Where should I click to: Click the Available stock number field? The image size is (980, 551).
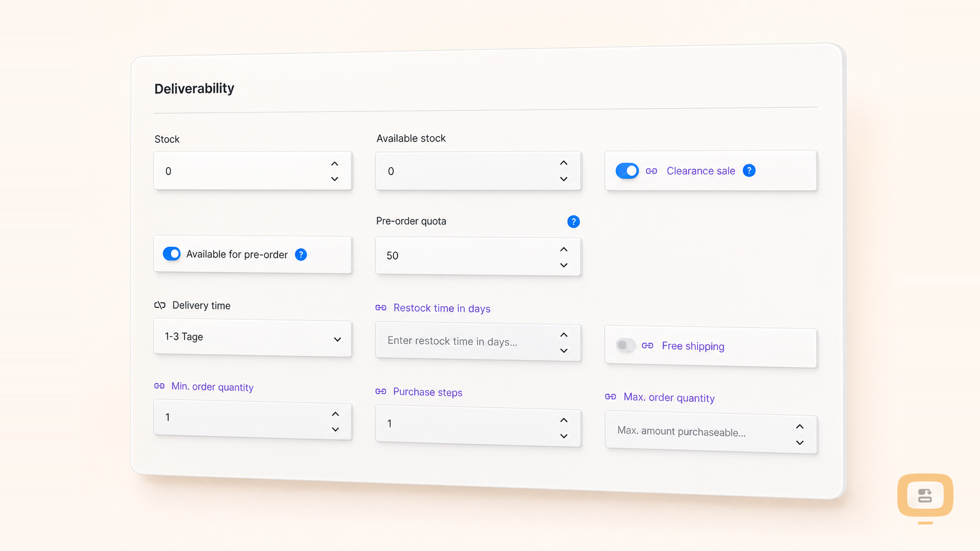[x=478, y=171]
